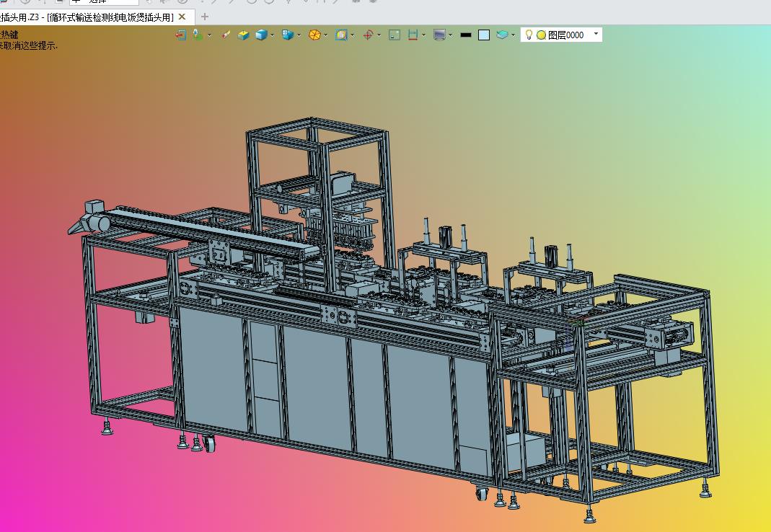Click the red and blue dimension icon
This screenshot has width=771, height=532.
pos(413,35)
